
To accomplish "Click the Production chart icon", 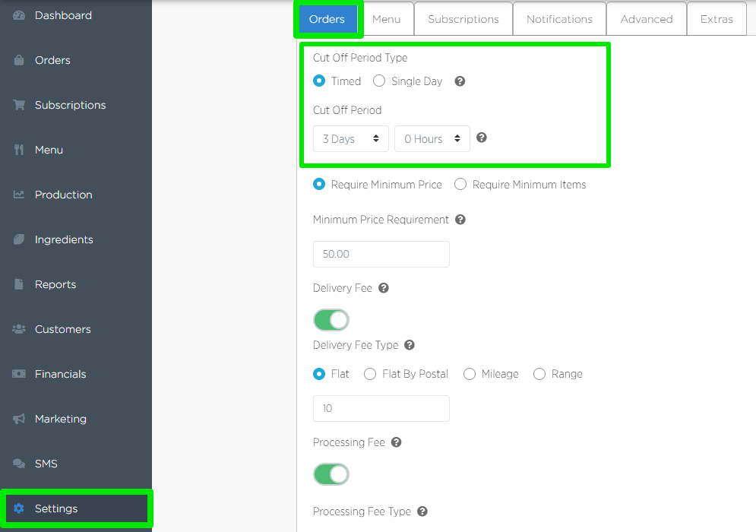I will tap(19, 195).
